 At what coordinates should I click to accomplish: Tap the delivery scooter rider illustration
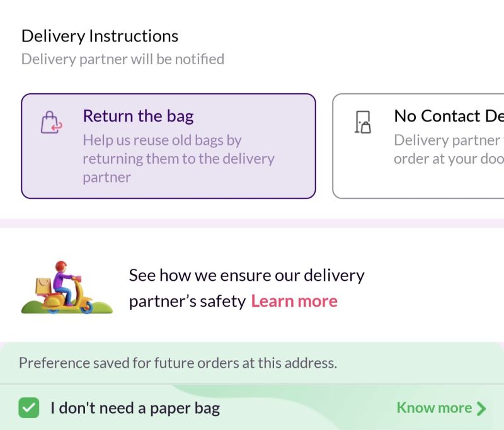click(x=66, y=287)
